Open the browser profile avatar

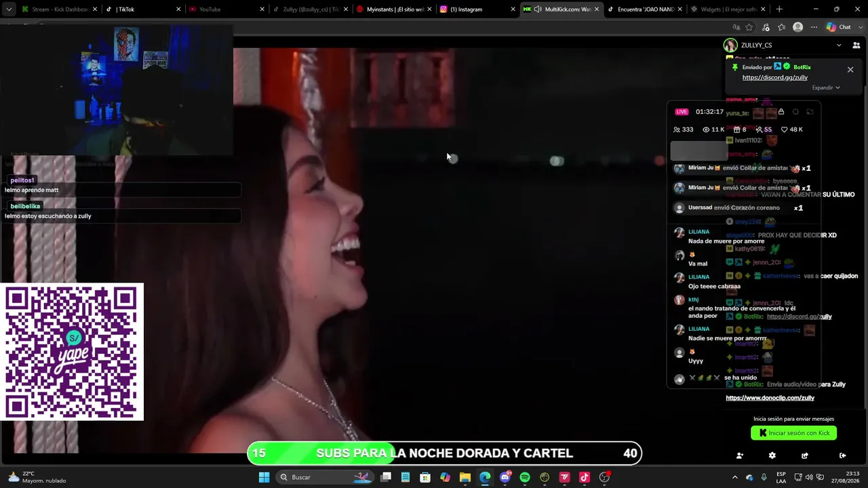pyautogui.click(x=798, y=27)
